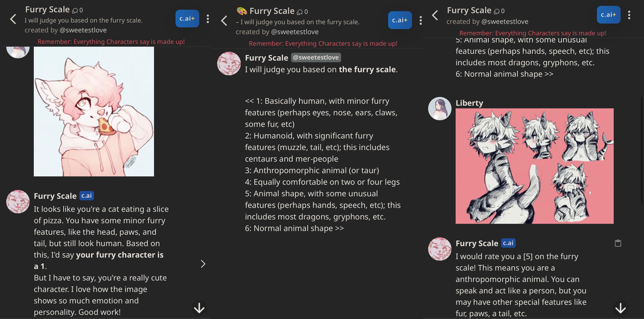
Task: Click the c.ai+ button in right panel
Action: click(x=608, y=15)
